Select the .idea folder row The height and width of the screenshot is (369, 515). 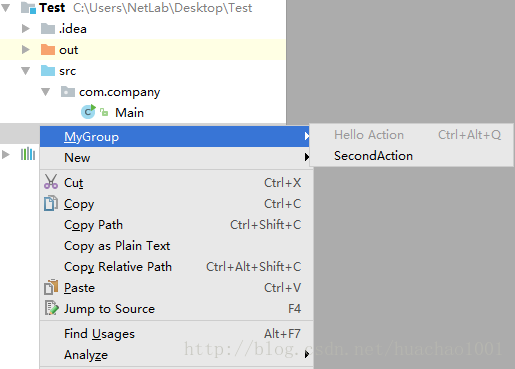pos(143,29)
